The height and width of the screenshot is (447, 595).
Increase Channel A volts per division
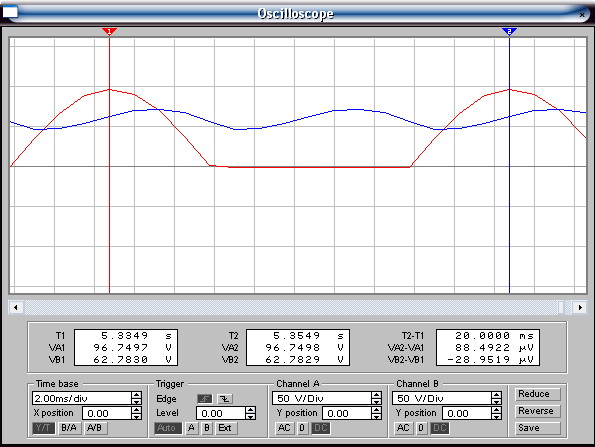pos(376,395)
